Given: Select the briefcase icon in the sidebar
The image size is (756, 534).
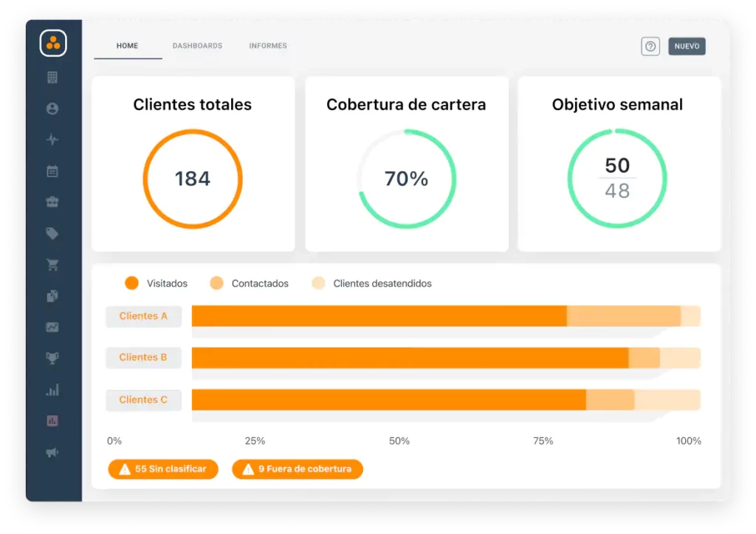Looking at the screenshot, I should pyautogui.click(x=52, y=202).
